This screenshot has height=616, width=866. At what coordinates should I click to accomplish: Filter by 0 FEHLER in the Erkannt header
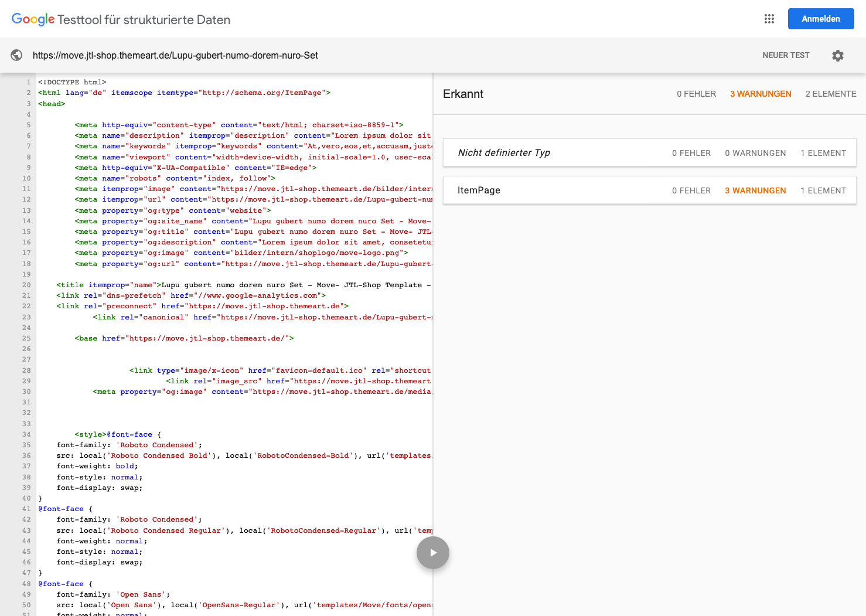[696, 94]
